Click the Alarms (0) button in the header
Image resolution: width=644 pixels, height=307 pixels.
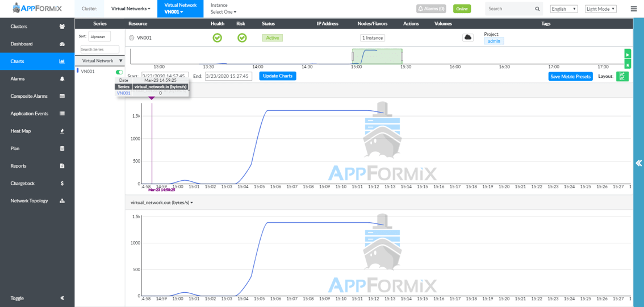tap(431, 8)
